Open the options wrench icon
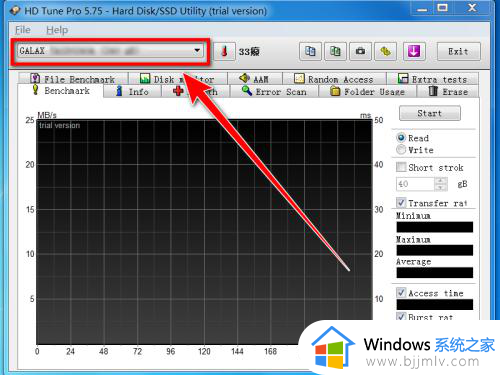This screenshot has height=375, width=500. tap(385, 51)
